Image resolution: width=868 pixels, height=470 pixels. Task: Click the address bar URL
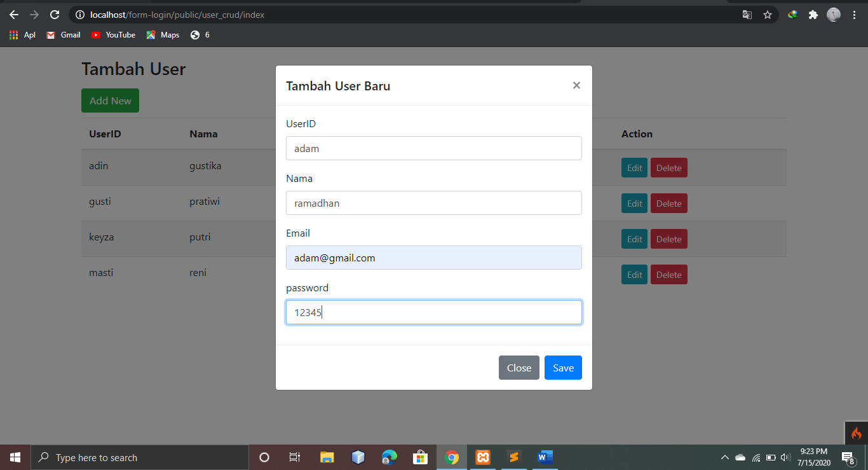point(177,15)
